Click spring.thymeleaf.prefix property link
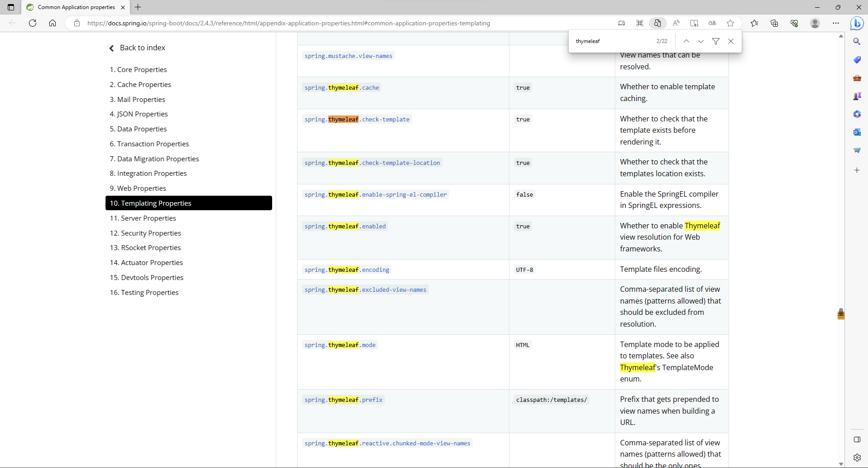 (x=344, y=400)
